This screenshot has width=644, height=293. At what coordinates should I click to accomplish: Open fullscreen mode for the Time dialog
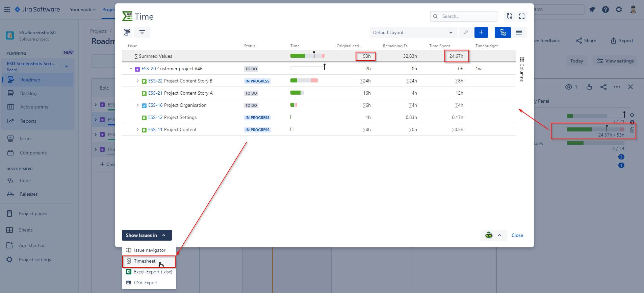[x=522, y=16]
